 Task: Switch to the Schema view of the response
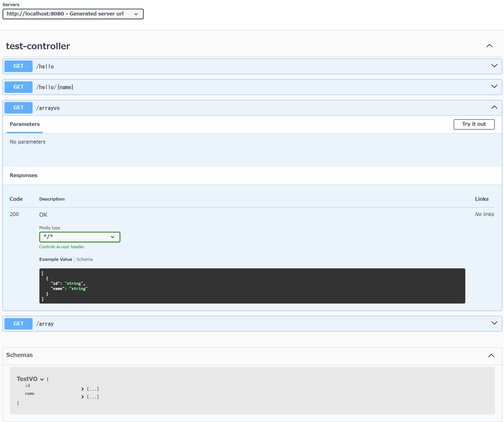(84, 259)
